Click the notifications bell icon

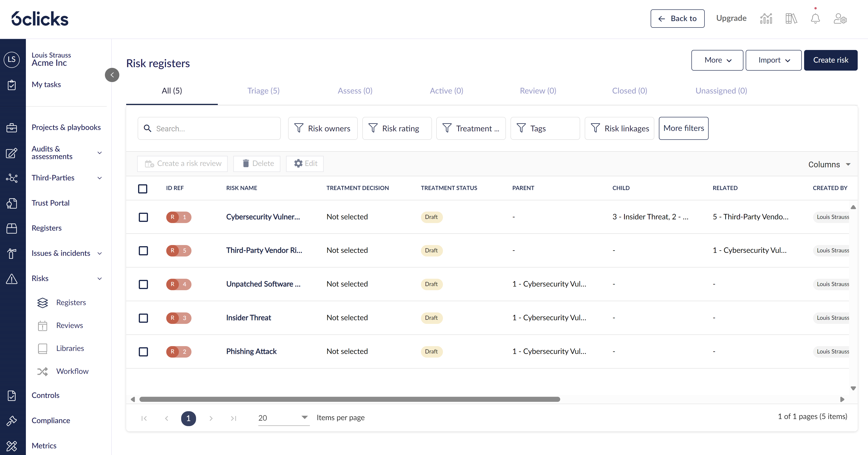(x=815, y=19)
